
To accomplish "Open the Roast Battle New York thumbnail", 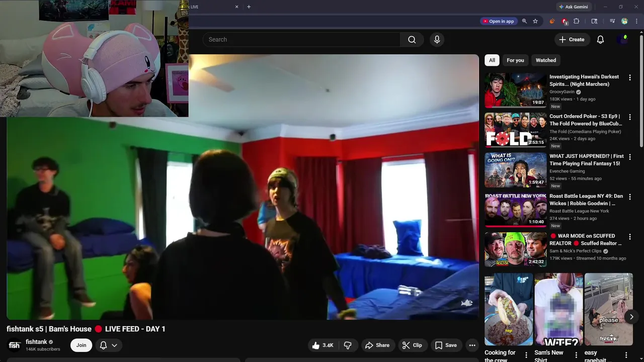I will pyautogui.click(x=515, y=210).
